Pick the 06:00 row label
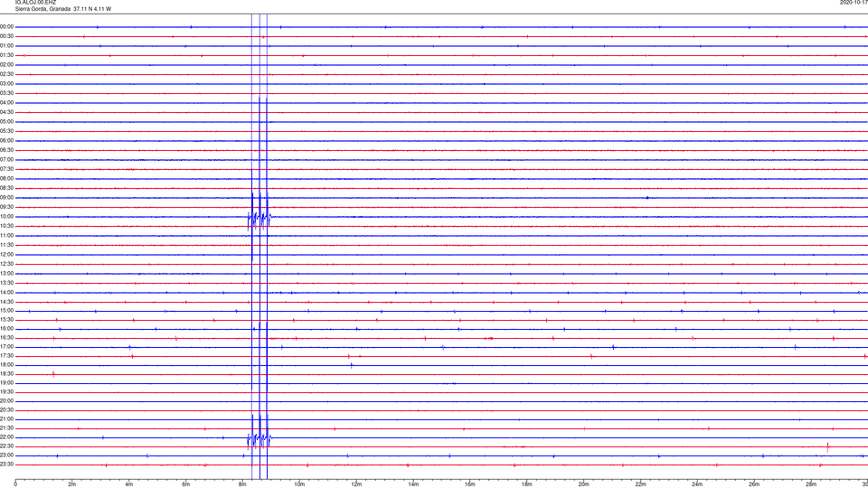The height and width of the screenshot is (488, 868). (x=6, y=141)
